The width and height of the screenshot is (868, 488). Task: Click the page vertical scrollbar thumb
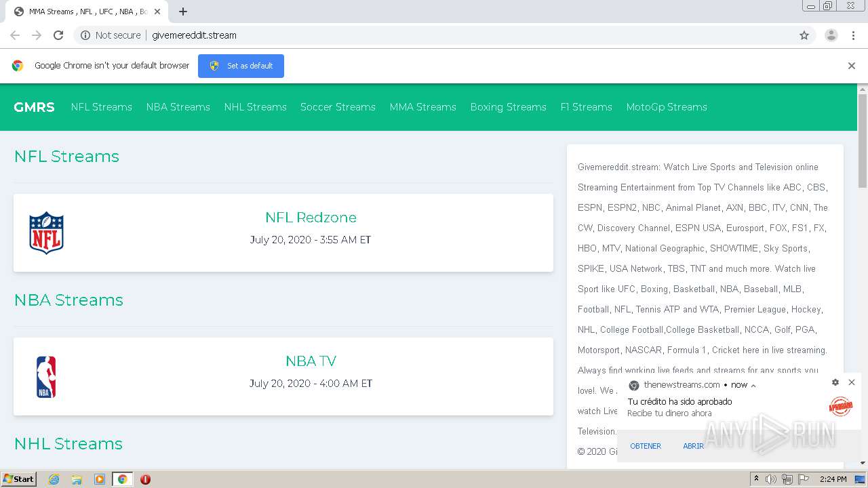(863, 140)
